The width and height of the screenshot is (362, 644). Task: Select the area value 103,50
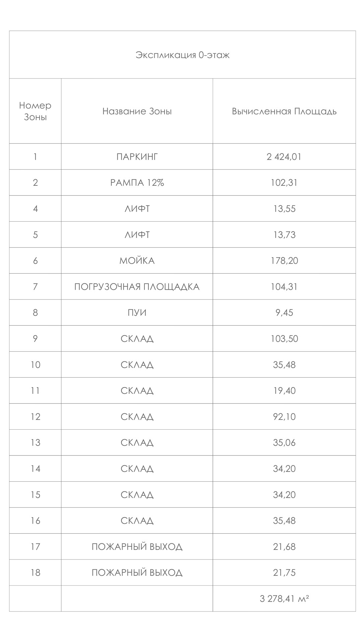pyautogui.click(x=284, y=339)
